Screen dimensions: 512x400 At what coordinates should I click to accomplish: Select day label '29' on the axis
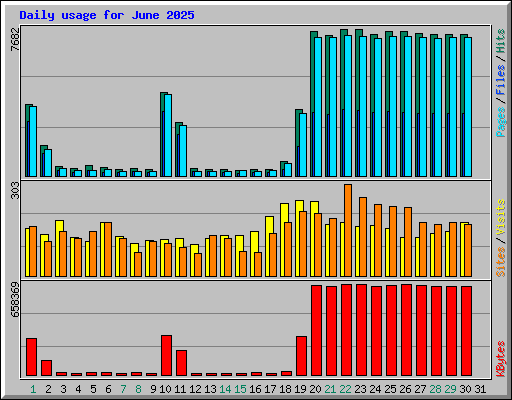pos(450,389)
